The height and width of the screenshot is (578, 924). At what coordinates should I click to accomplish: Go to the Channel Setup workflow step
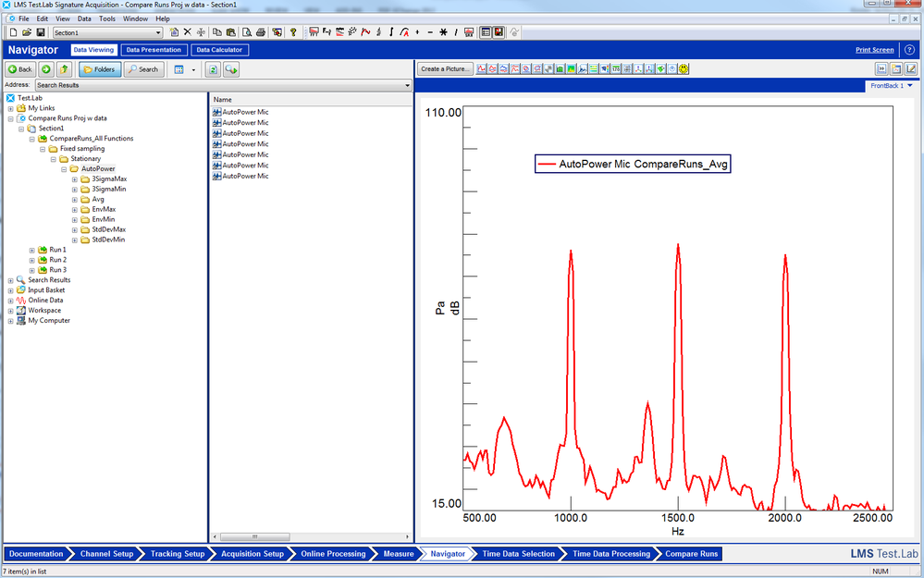(106, 554)
